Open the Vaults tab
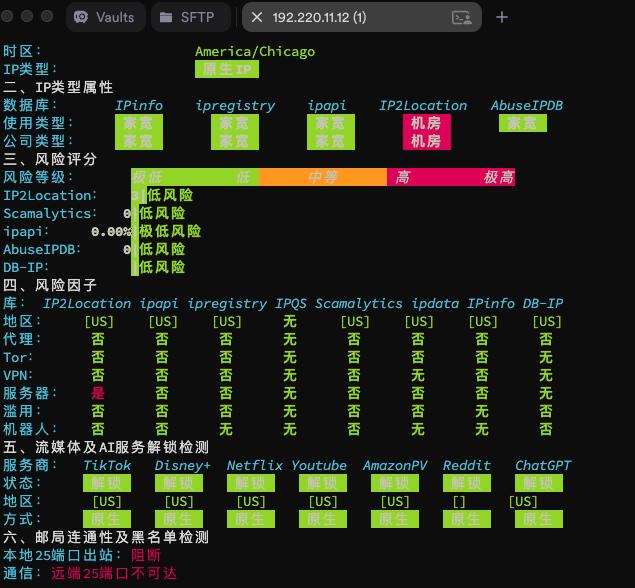Viewport: 635px width, 588px height. [105, 17]
